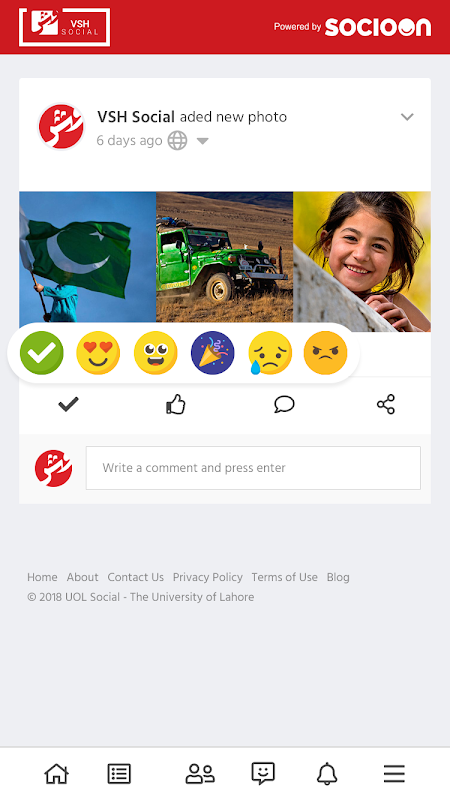450x800 pixels.
Task: Tap the thumbs-up like icon
Action: 176,405
